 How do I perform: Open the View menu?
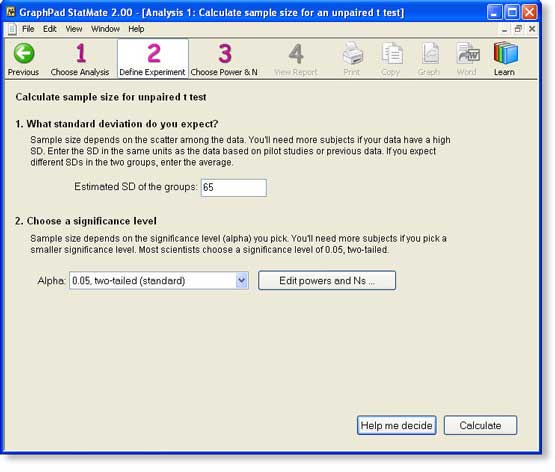point(74,29)
